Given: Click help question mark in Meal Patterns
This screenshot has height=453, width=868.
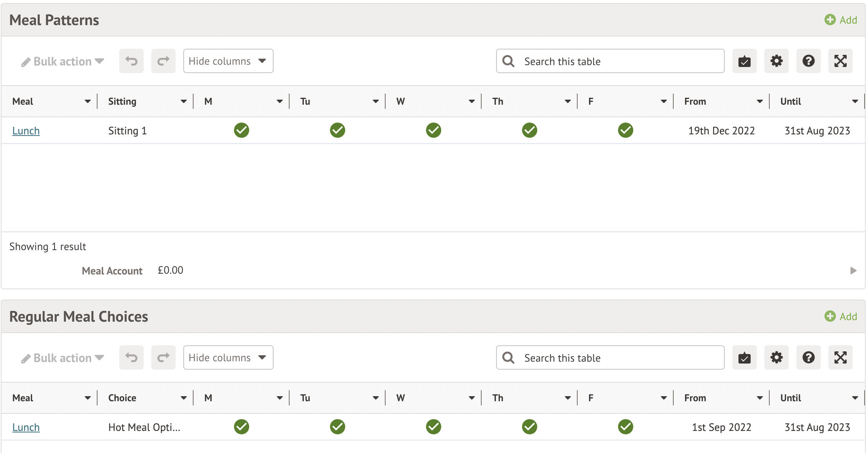Looking at the screenshot, I should click(x=808, y=61).
